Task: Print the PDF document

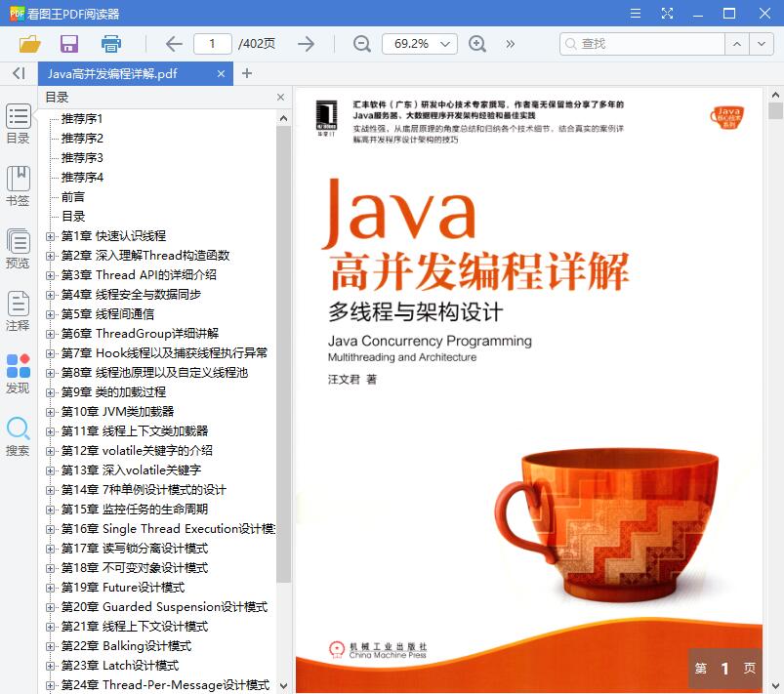Action: [x=110, y=44]
